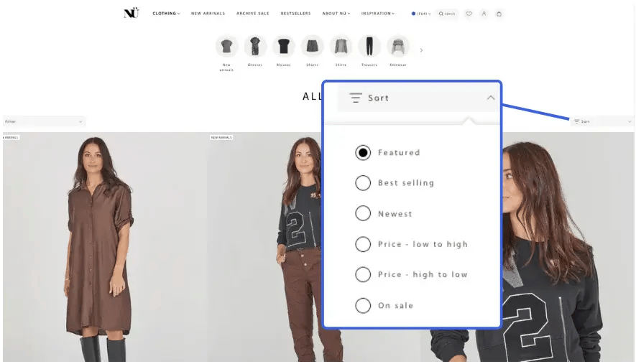Open the EUR currency selector
The width and height of the screenshot is (636, 364).
point(421,14)
